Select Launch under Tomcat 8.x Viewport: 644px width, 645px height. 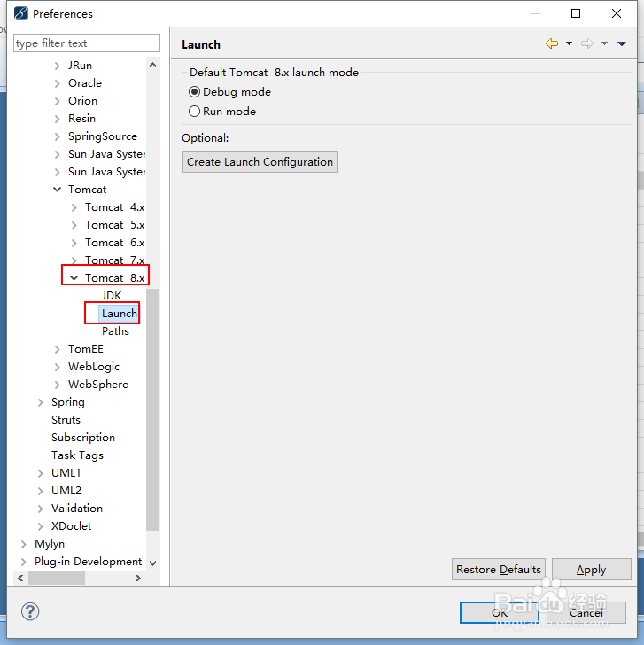[120, 314]
